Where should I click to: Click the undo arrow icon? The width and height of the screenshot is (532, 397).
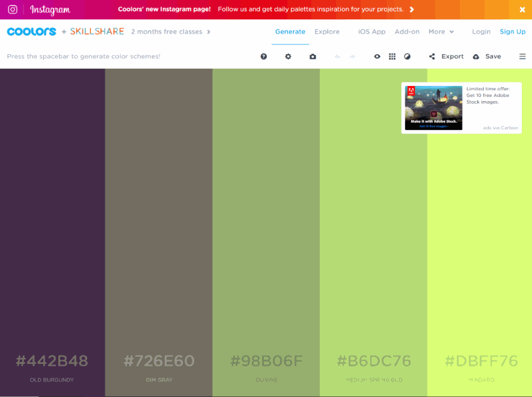pos(337,57)
